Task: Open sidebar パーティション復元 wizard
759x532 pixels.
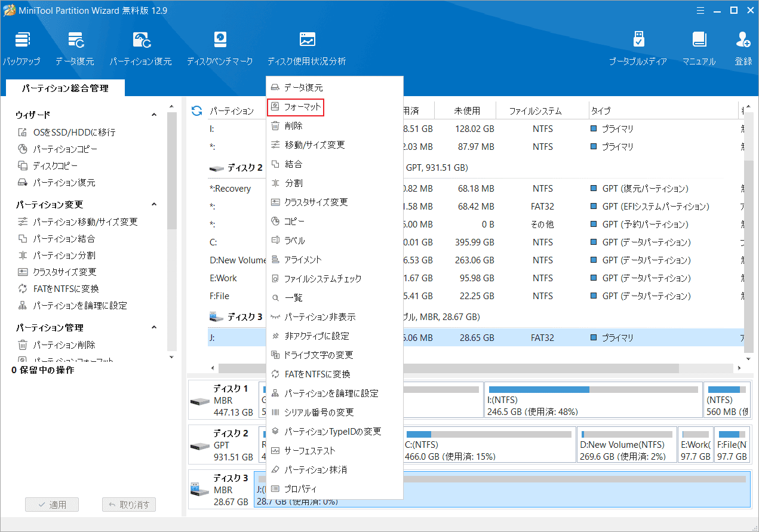Action: coord(57,183)
